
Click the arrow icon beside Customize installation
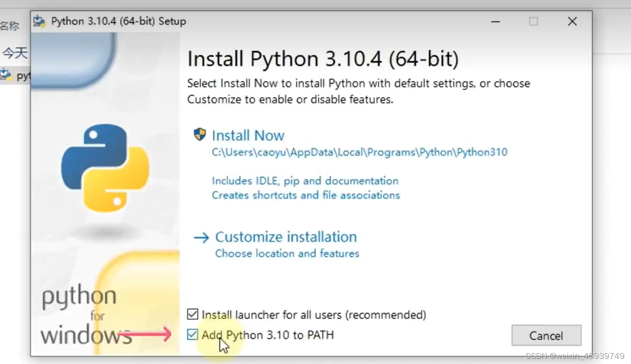[201, 237]
